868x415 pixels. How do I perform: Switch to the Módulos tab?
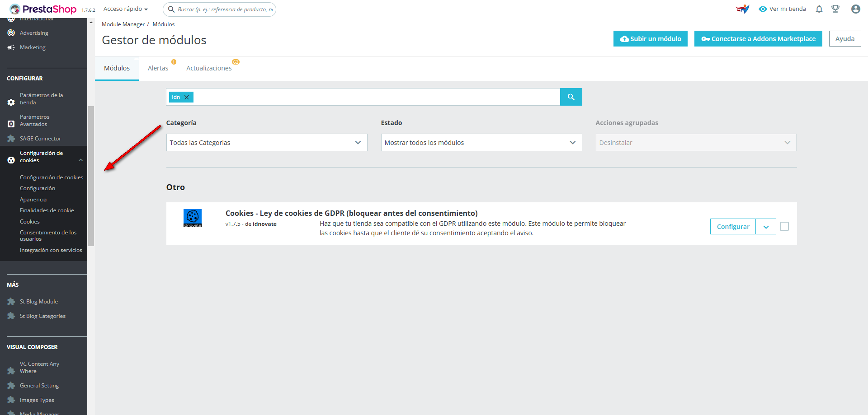coord(117,68)
